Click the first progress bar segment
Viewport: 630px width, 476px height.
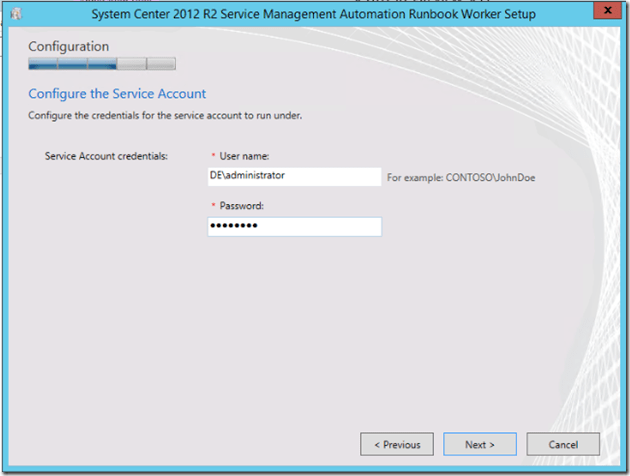[42, 64]
